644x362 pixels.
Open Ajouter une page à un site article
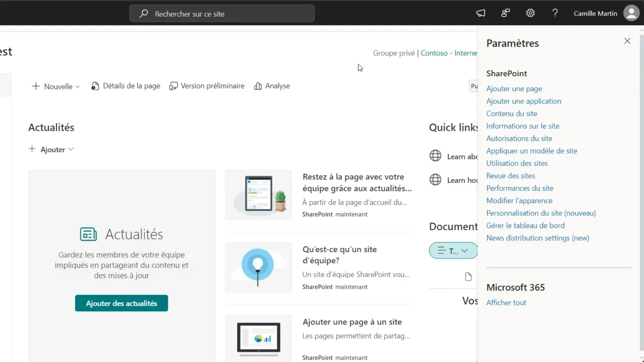coord(352,322)
